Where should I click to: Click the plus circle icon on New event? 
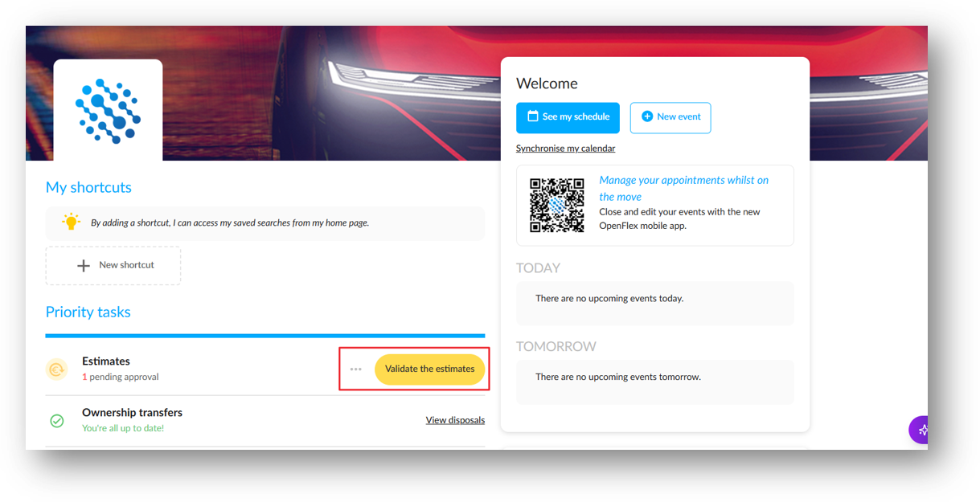pos(647,116)
